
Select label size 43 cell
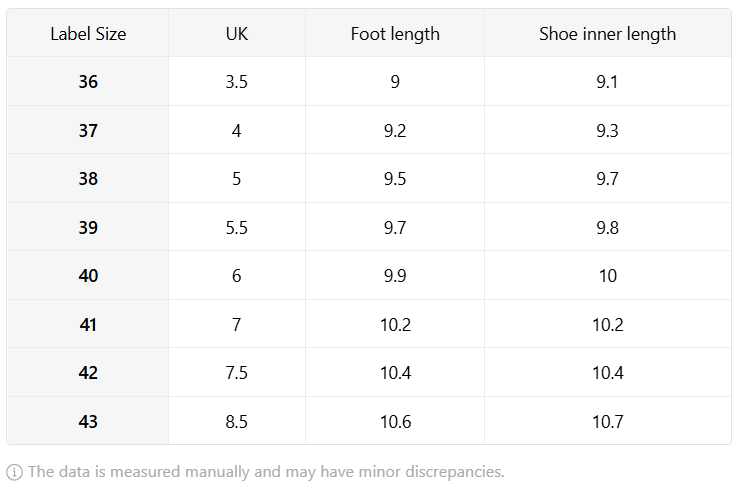(x=88, y=421)
